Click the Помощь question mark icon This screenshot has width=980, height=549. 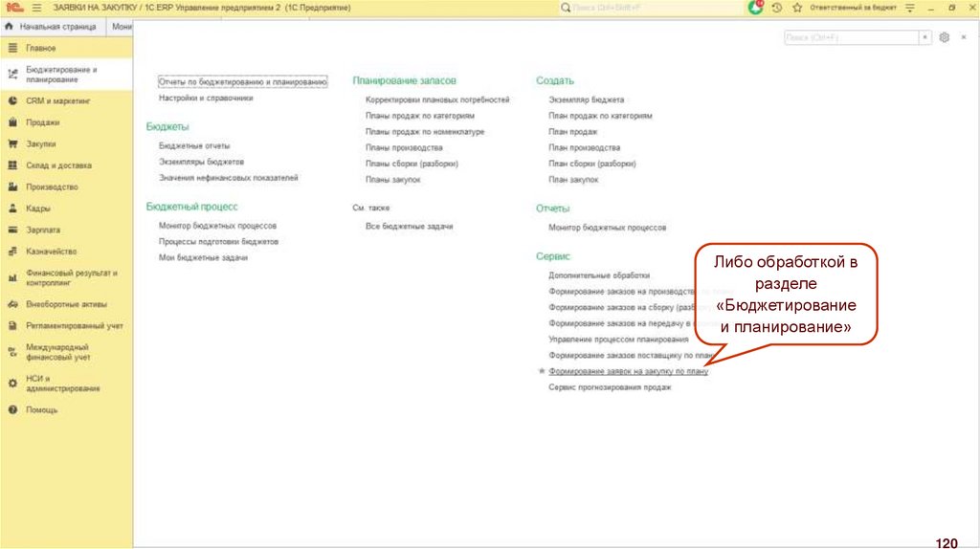click(12, 409)
